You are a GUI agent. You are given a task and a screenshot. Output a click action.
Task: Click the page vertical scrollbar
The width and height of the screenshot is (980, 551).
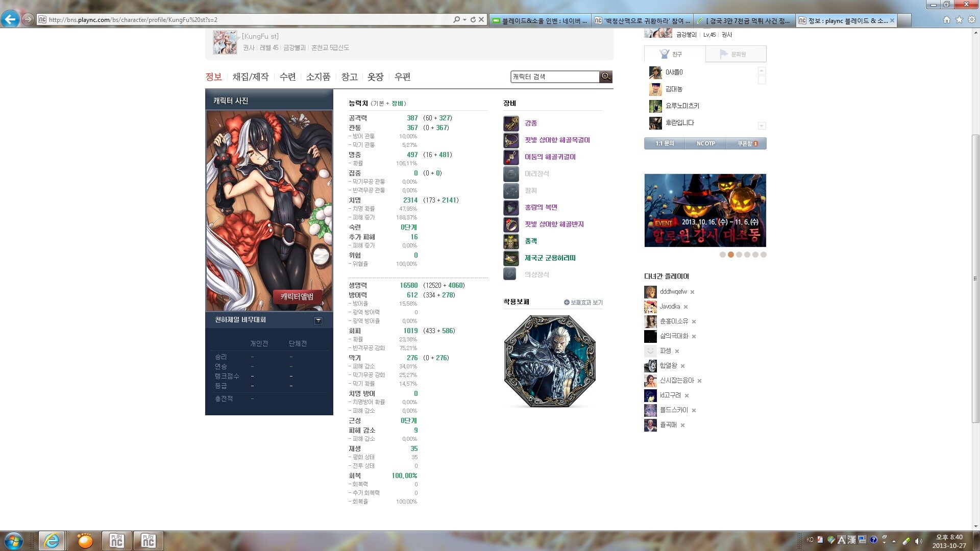(x=975, y=279)
